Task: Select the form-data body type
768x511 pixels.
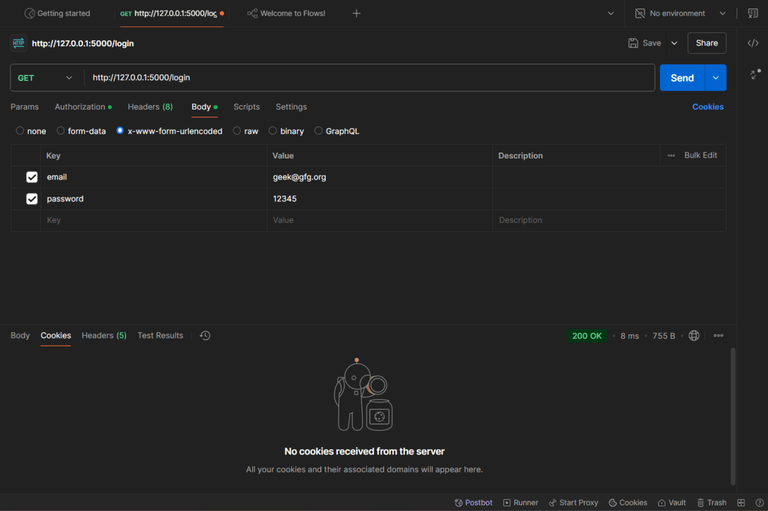Action: tap(61, 131)
